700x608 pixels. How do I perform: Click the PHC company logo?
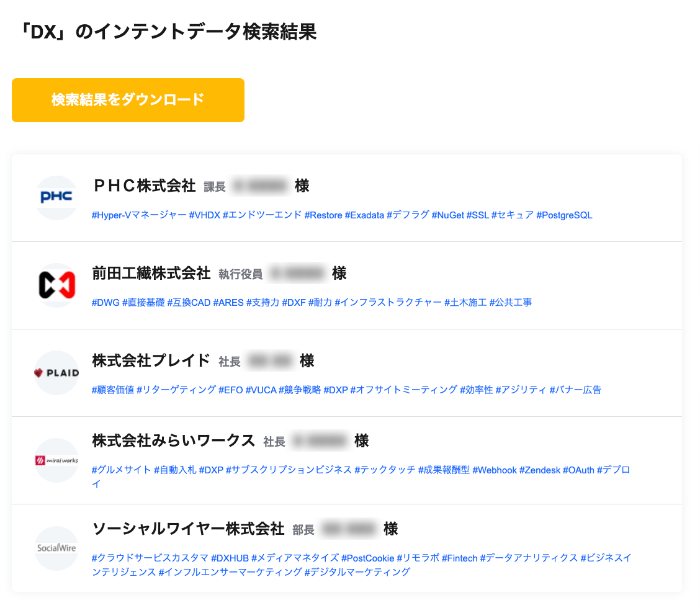point(56,198)
